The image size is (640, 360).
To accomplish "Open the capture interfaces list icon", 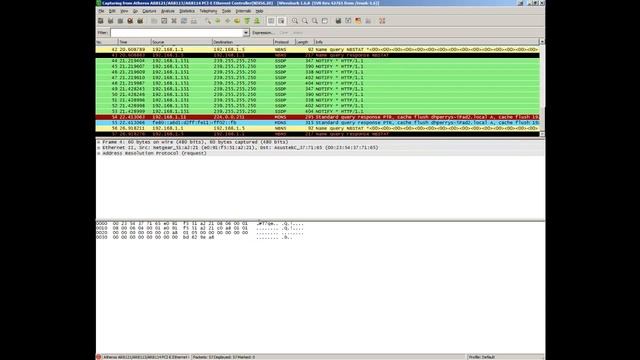I will pos(101,21).
